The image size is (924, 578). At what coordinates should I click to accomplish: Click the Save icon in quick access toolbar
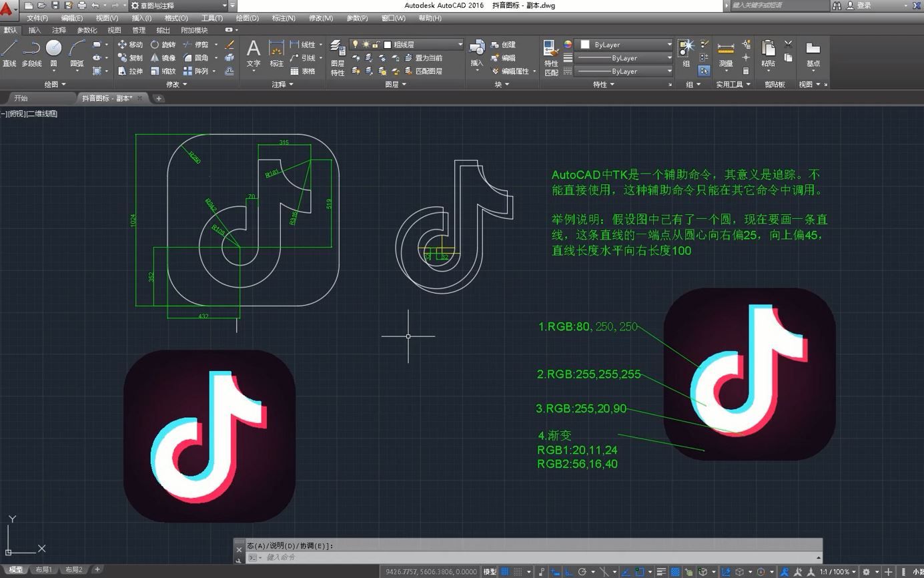[x=55, y=5]
